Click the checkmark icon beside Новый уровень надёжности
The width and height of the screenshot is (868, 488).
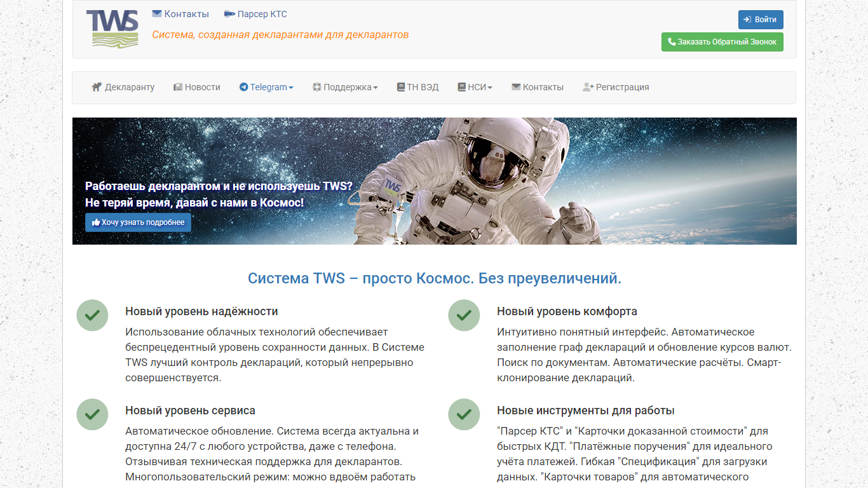click(93, 315)
